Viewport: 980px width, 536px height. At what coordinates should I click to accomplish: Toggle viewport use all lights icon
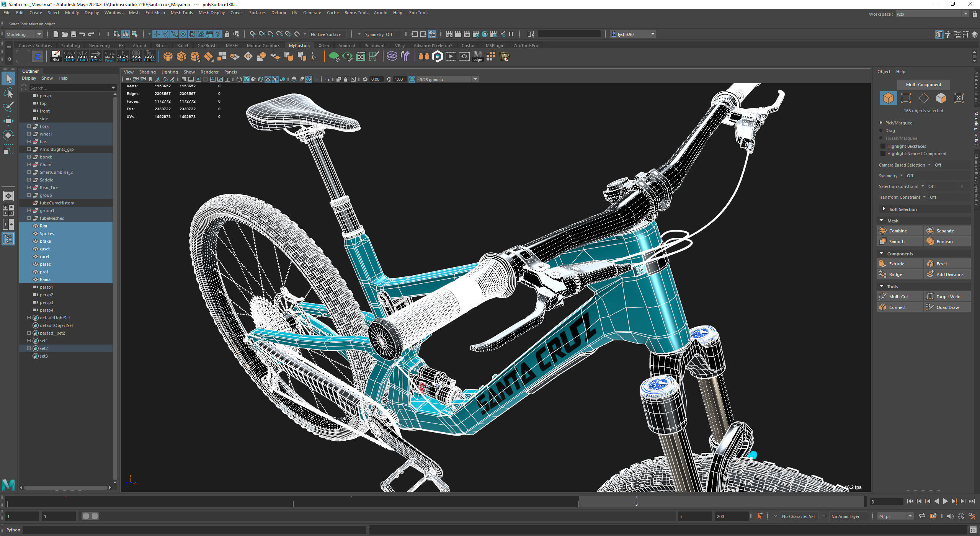(275, 79)
